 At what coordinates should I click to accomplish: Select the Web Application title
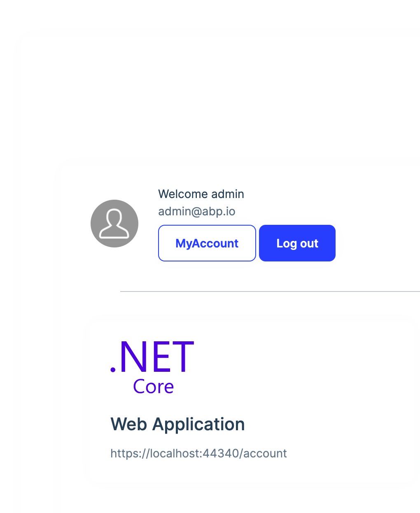[x=177, y=424]
